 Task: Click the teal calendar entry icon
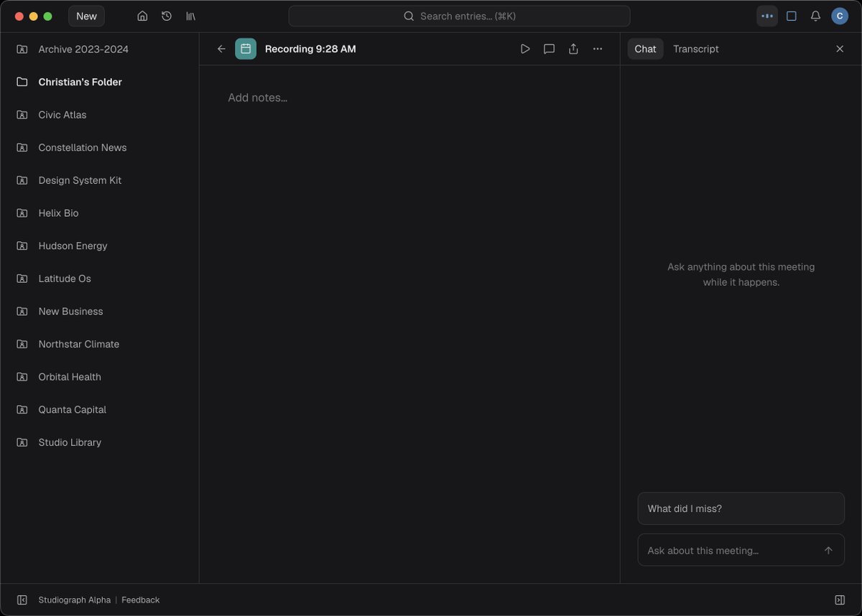click(246, 49)
